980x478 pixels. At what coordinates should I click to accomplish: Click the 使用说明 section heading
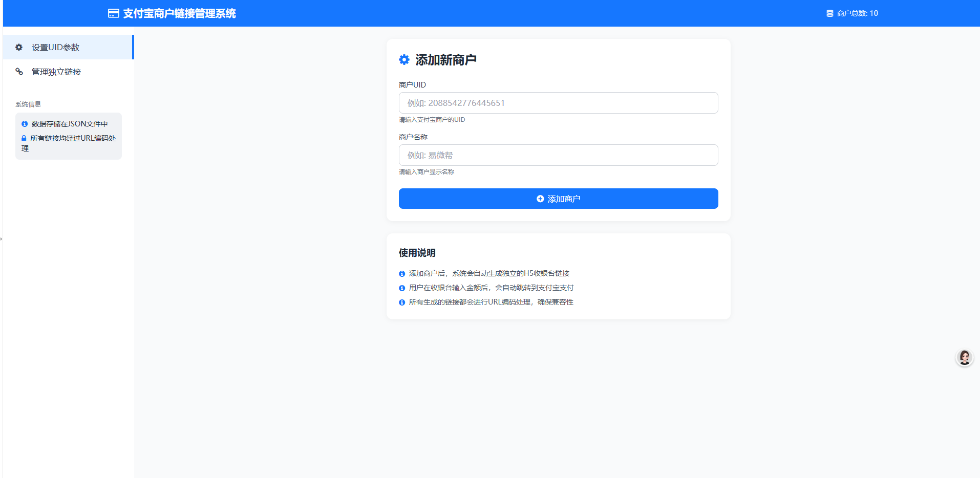[x=417, y=253]
